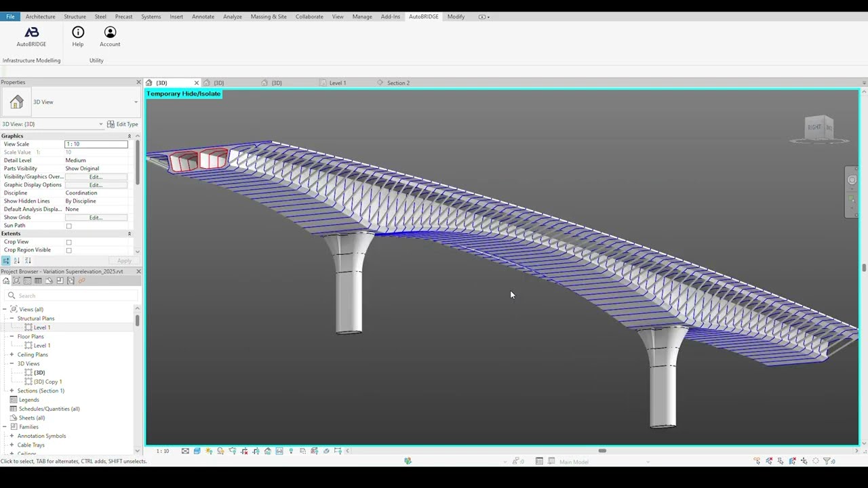The height and width of the screenshot is (488, 868).
Task: Click Temporary Hide/Isolate glasses icon
Action: click(x=279, y=451)
